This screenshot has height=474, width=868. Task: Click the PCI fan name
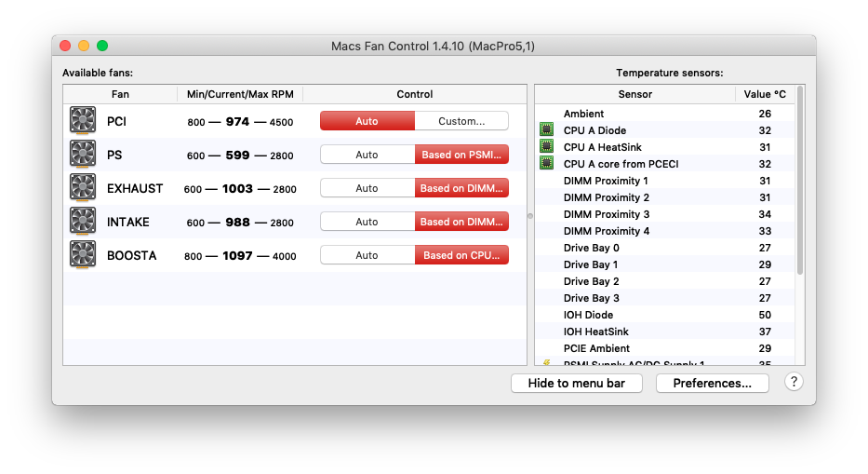click(x=117, y=121)
